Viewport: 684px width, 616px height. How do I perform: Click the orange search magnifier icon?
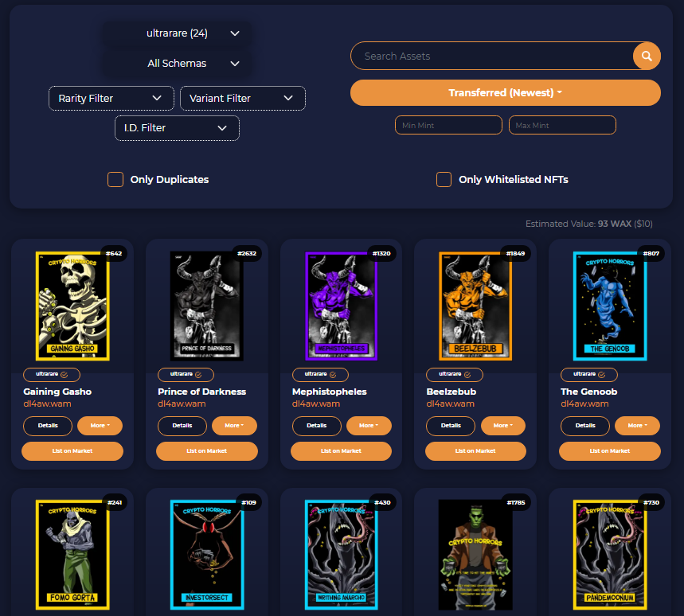[647, 56]
